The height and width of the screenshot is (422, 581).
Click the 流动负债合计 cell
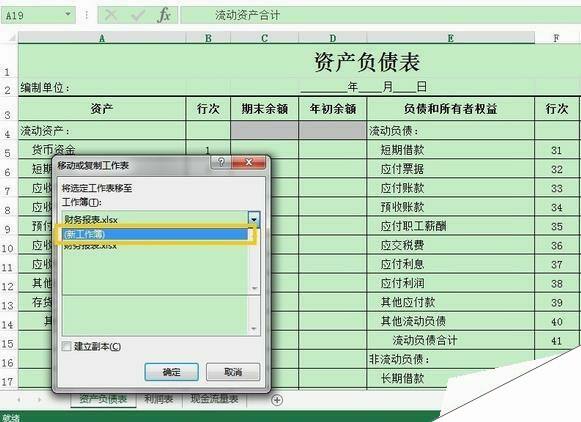tap(451, 340)
